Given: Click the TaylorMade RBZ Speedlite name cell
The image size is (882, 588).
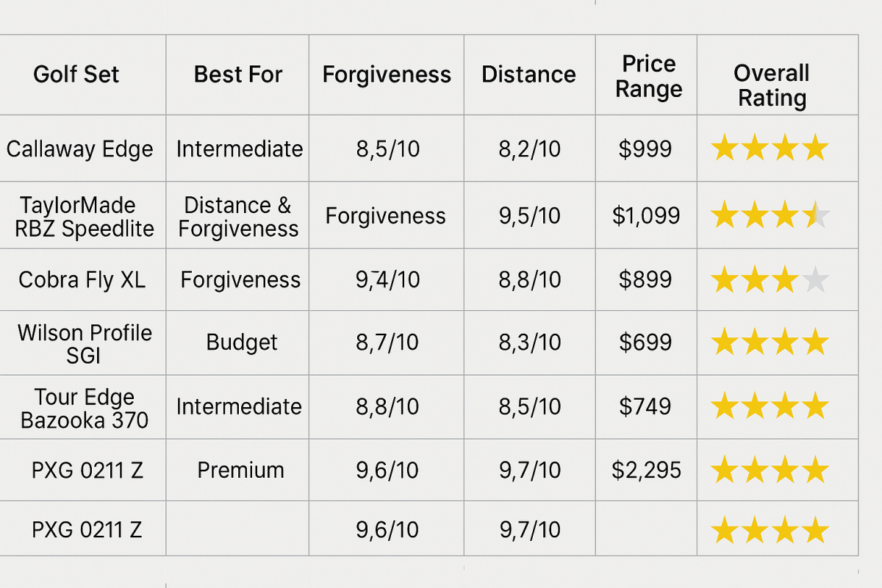Looking at the screenshot, I should [x=85, y=217].
